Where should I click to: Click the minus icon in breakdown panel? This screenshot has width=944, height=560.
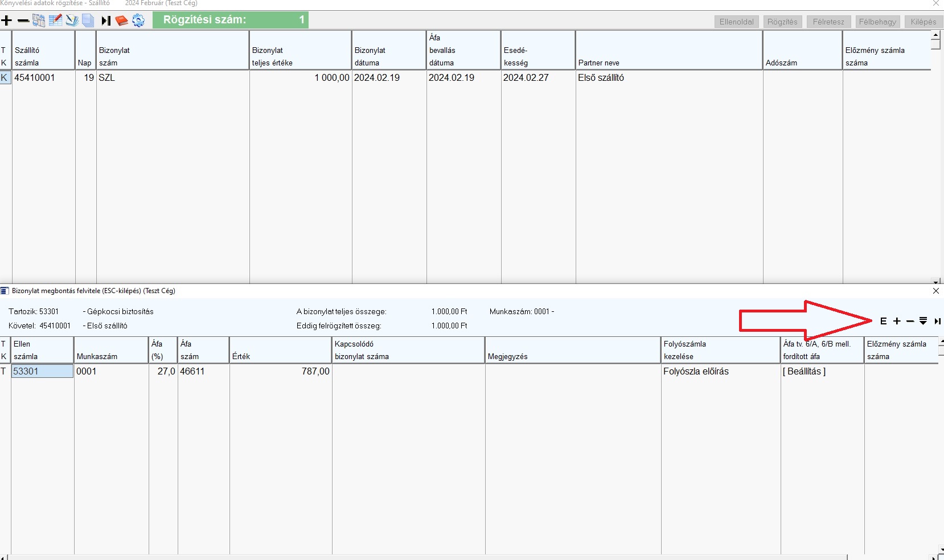(x=910, y=322)
